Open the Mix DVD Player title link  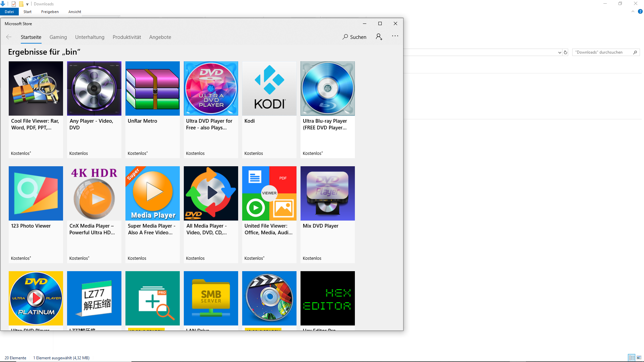[x=320, y=226]
